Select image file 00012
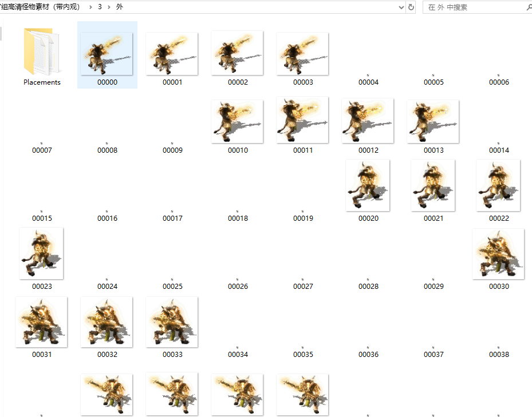 coord(368,121)
